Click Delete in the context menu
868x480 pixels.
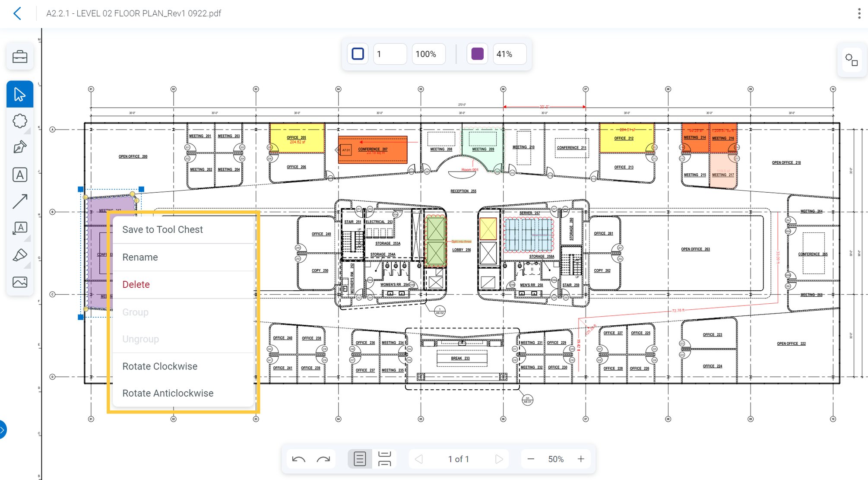click(x=136, y=284)
